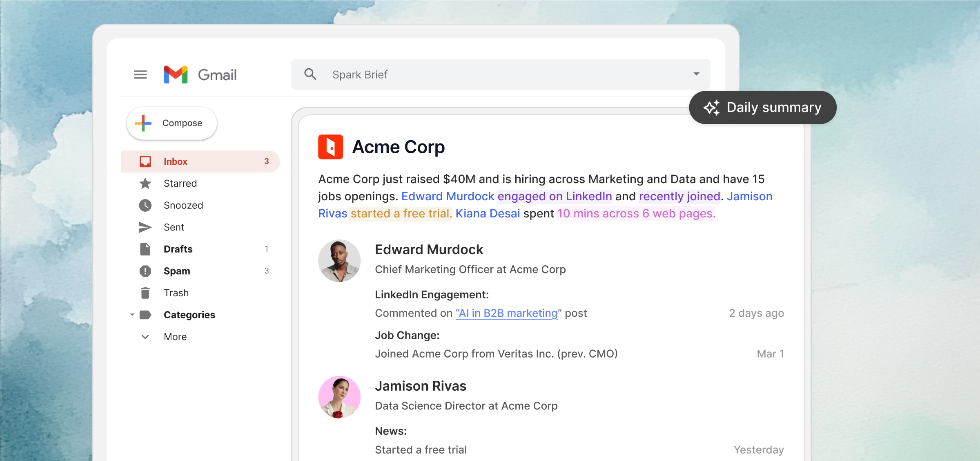Click the Snoozed clock icon
Viewport: 980px width, 461px height.
pos(145,205)
